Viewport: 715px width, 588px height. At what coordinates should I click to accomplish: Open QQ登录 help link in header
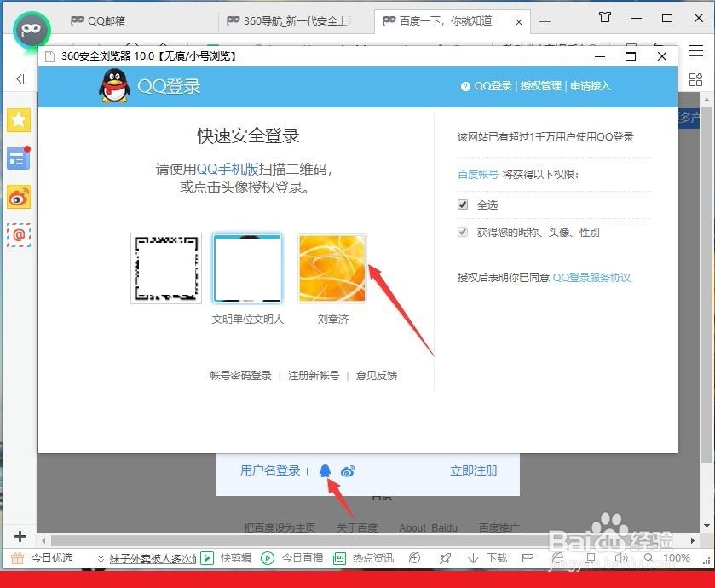[x=493, y=86]
